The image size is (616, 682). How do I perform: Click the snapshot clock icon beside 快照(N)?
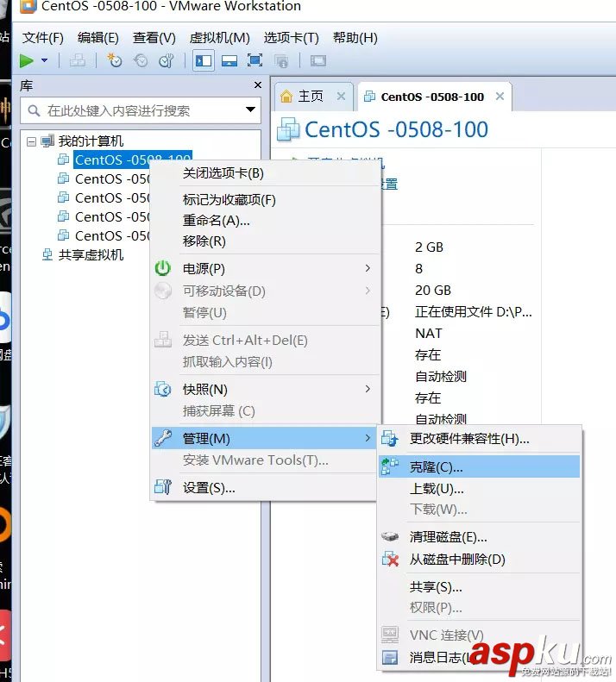163,389
